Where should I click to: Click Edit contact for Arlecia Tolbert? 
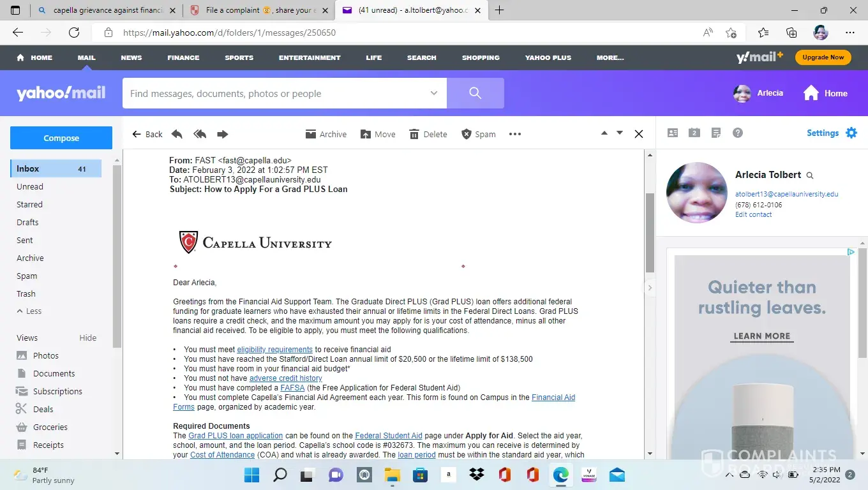[x=753, y=214]
